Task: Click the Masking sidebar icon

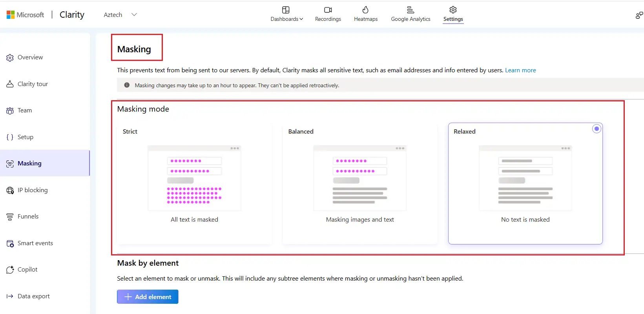Action: point(10,164)
